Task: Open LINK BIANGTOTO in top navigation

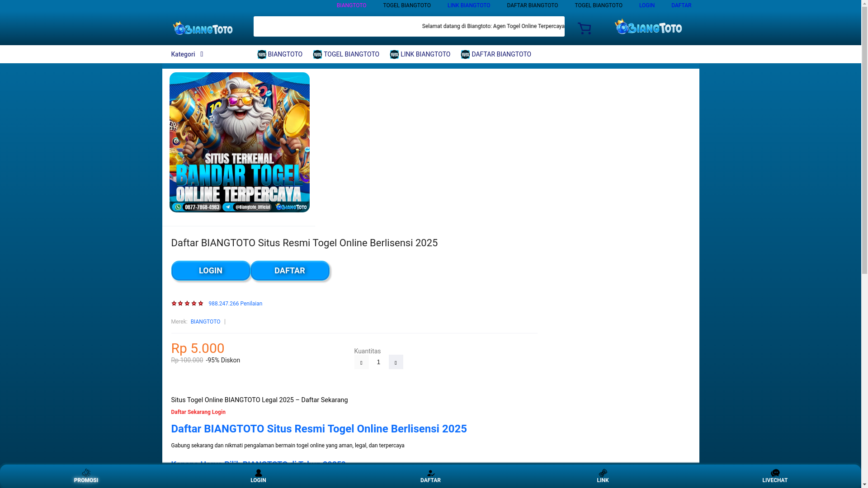Action: pyautogui.click(x=469, y=5)
